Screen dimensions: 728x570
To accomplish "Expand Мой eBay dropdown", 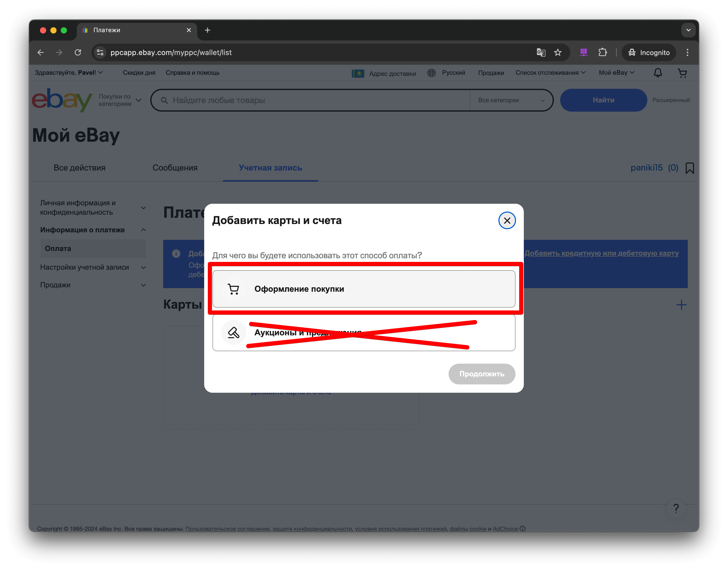I will pyautogui.click(x=616, y=73).
